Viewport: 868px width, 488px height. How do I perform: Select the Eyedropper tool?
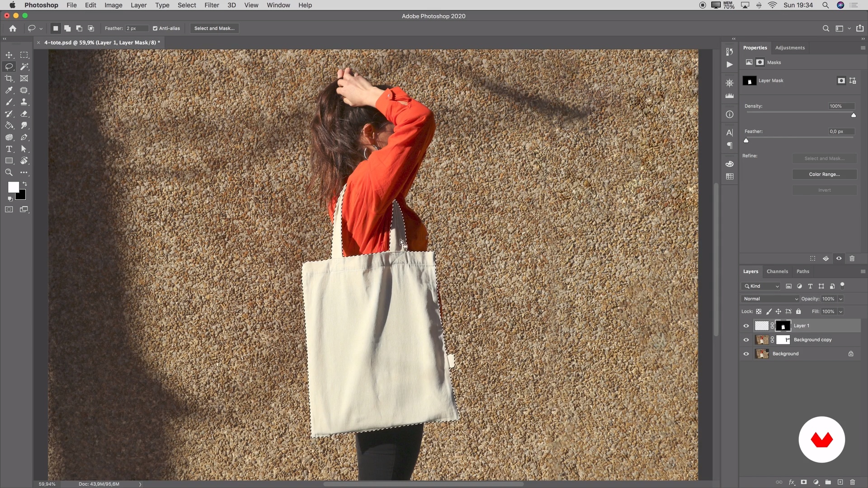[9, 90]
